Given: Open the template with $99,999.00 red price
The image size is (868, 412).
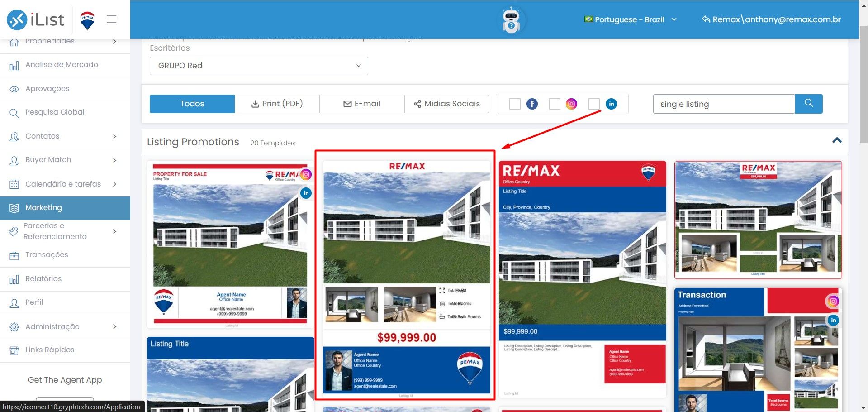Looking at the screenshot, I should click(x=406, y=278).
